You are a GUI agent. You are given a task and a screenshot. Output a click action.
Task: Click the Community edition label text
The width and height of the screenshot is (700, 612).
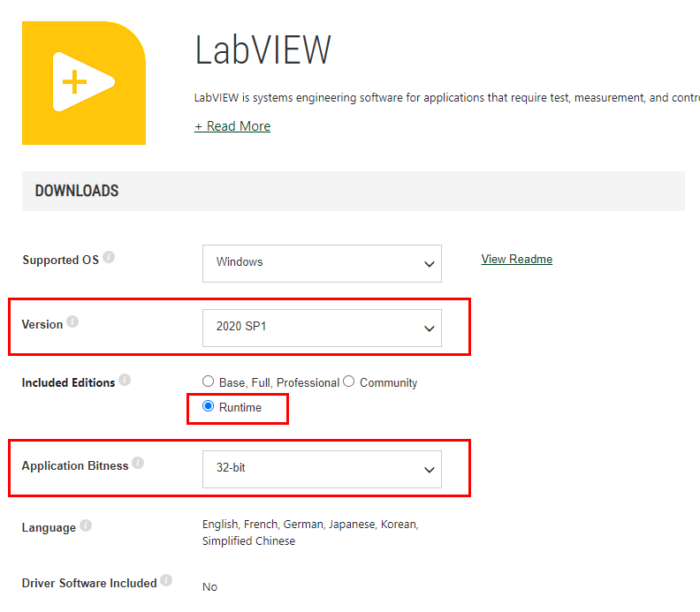388,382
